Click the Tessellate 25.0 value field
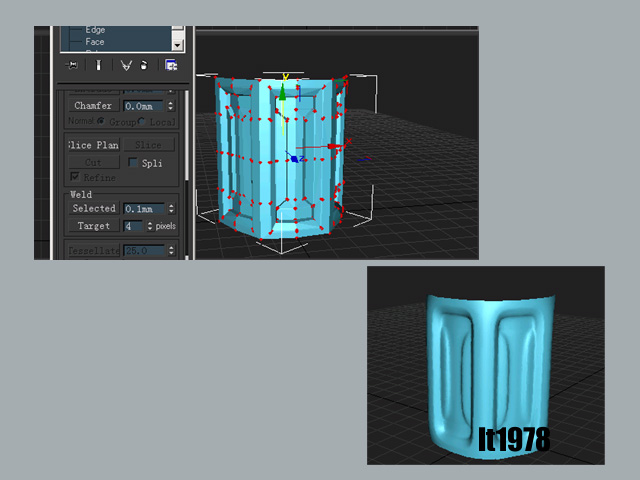Image resolution: width=640 pixels, height=480 pixels. pyautogui.click(x=144, y=251)
